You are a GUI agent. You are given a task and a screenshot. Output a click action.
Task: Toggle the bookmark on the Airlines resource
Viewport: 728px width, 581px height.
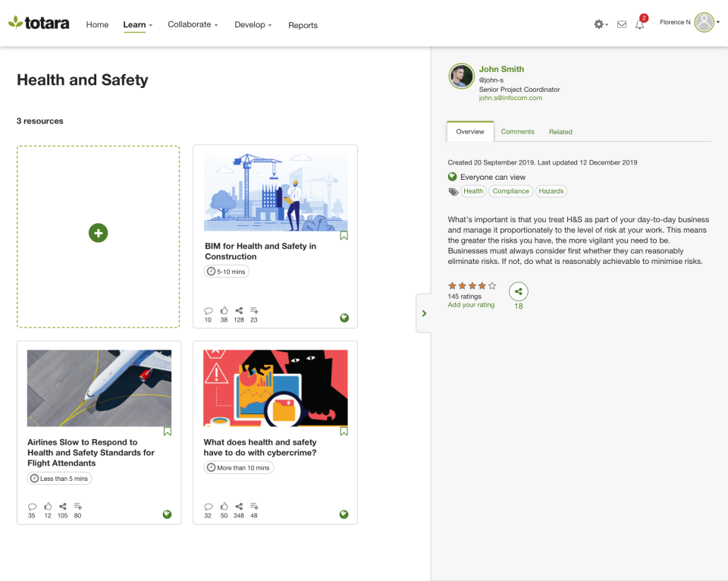167,430
